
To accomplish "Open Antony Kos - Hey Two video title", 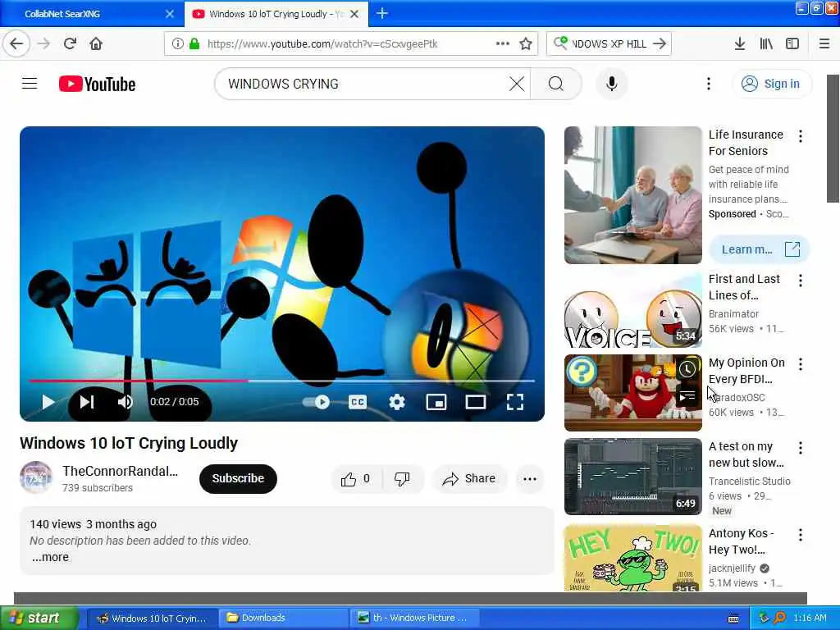I will pyautogui.click(x=741, y=541).
